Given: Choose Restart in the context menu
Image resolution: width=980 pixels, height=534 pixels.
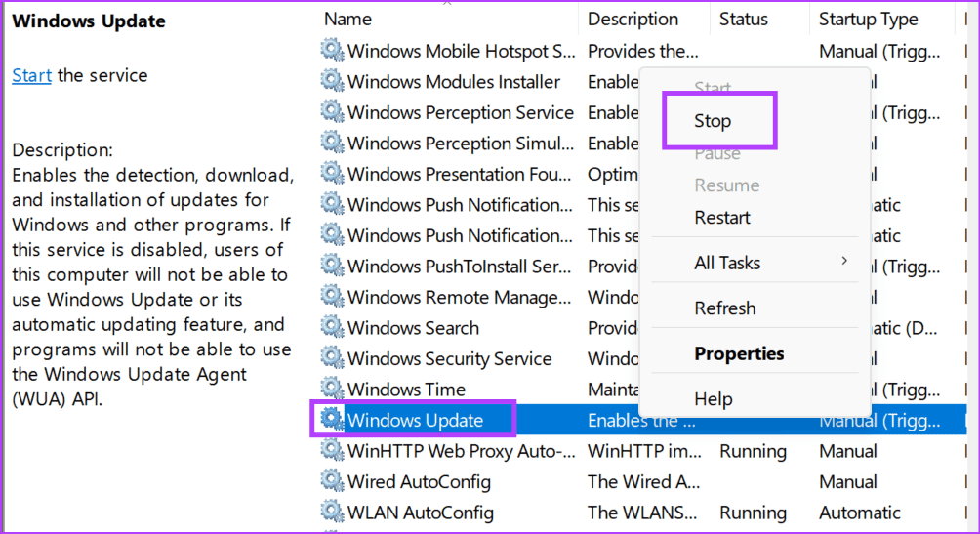Looking at the screenshot, I should point(722,217).
